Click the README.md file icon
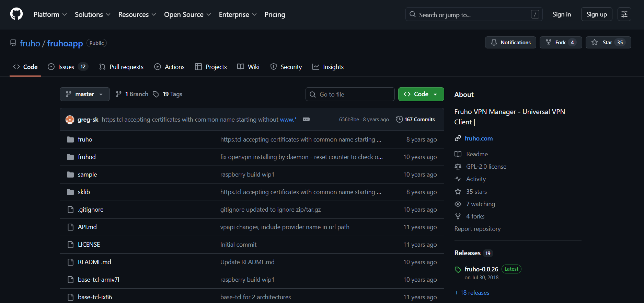 (70, 262)
